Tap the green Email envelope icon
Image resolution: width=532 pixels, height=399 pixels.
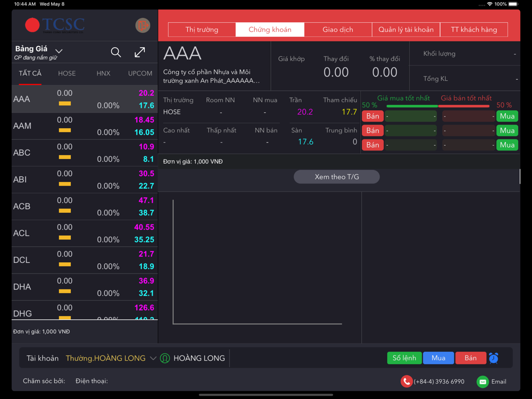point(483,381)
